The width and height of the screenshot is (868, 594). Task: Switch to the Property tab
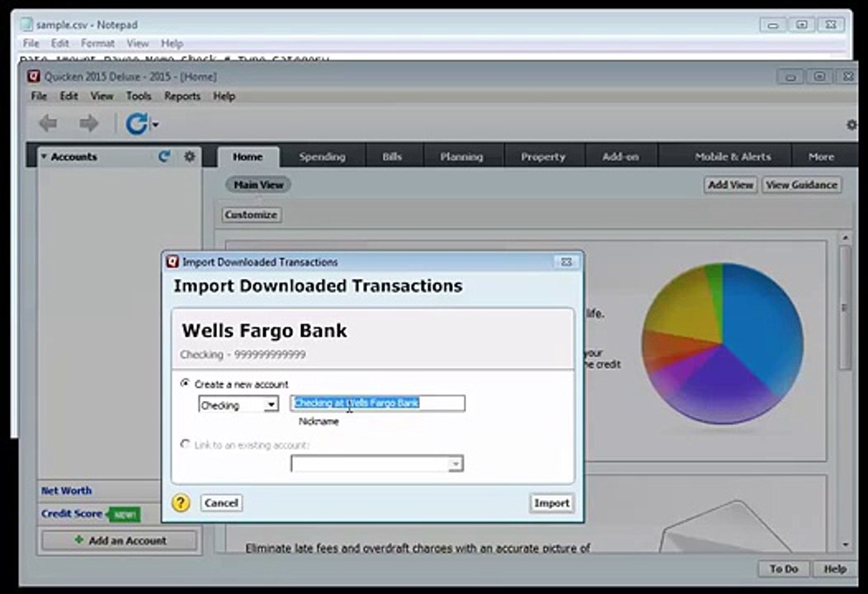[x=543, y=157]
